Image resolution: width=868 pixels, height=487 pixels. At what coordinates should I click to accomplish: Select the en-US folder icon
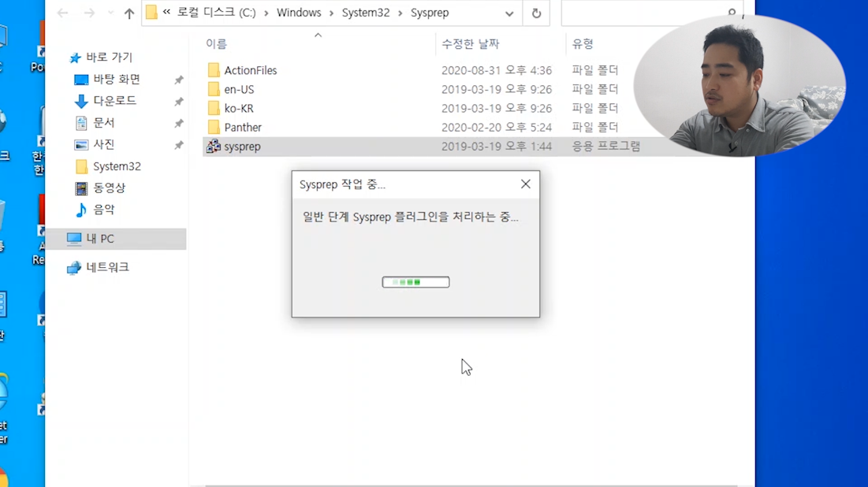(x=214, y=89)
